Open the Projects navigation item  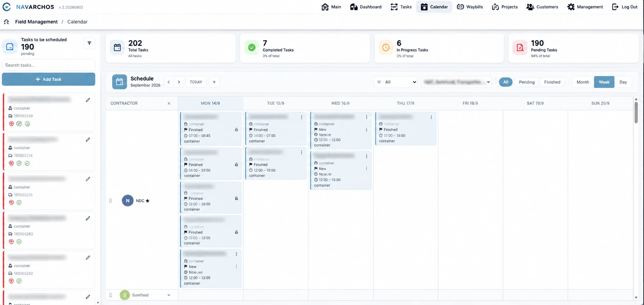point(504,7)
